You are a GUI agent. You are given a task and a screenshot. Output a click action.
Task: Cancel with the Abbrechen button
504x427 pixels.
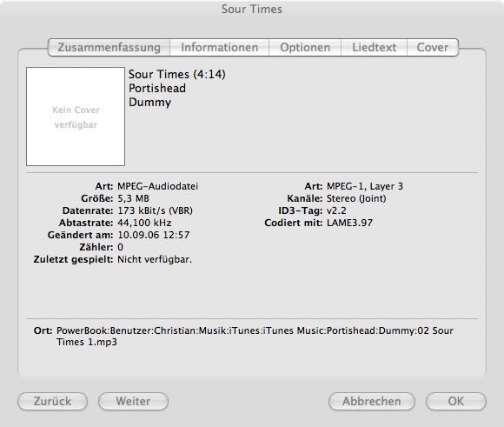point(372,401)
